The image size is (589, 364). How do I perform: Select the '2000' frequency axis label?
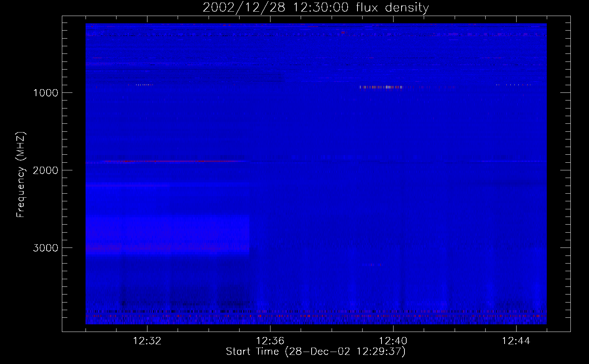coord(46,170)
